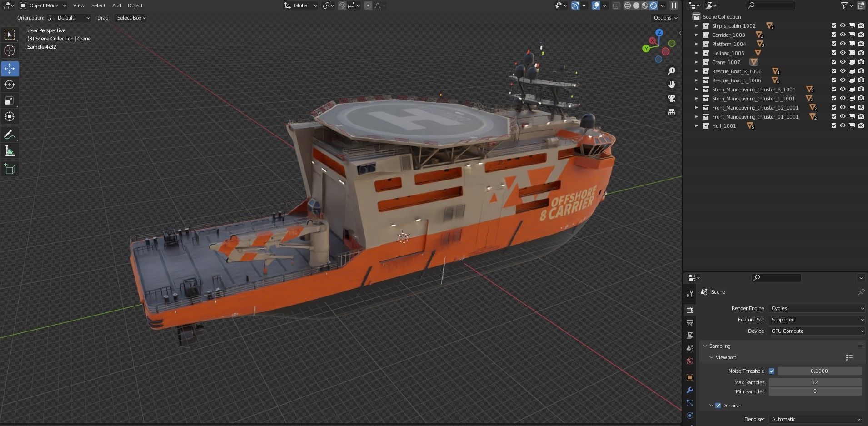Exclude Helipad_1005 using its checkbox

point(833,53)
